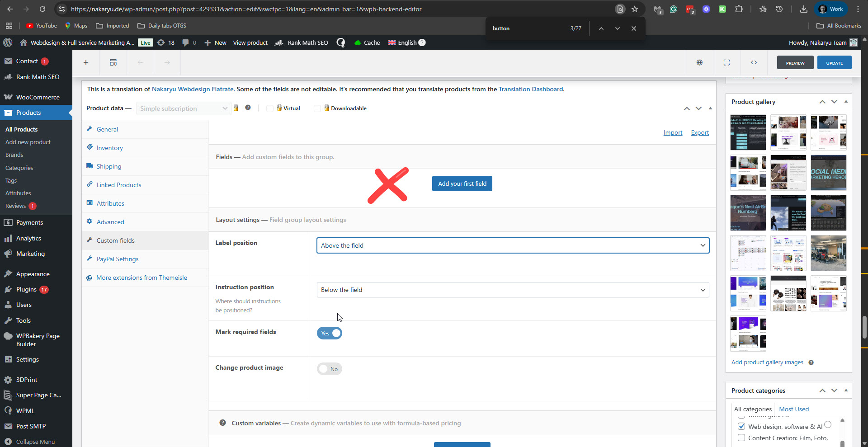Disable the Mark required fields toggle
The width and height of the screenshot is (868, 447).
coord(330,333)
